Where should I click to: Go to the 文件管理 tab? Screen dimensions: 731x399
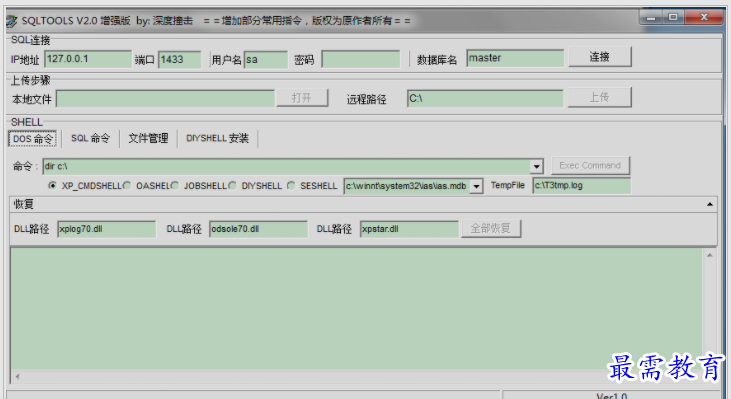point(148,138)
